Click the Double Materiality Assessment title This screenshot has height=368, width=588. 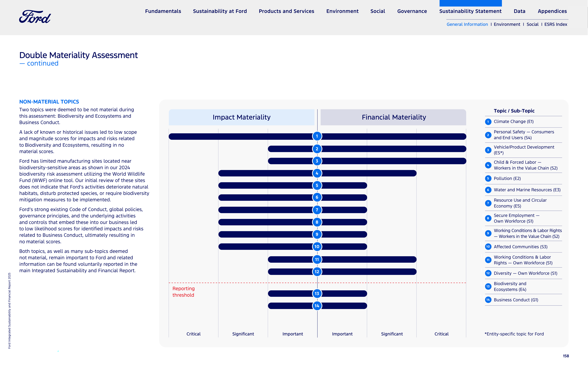78,55
